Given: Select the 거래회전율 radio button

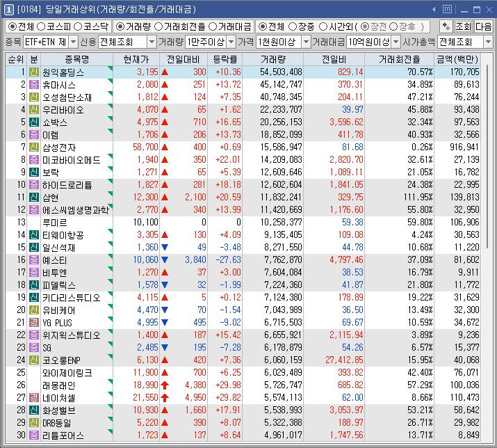Looking at the screenshot, I should [158, 26].
